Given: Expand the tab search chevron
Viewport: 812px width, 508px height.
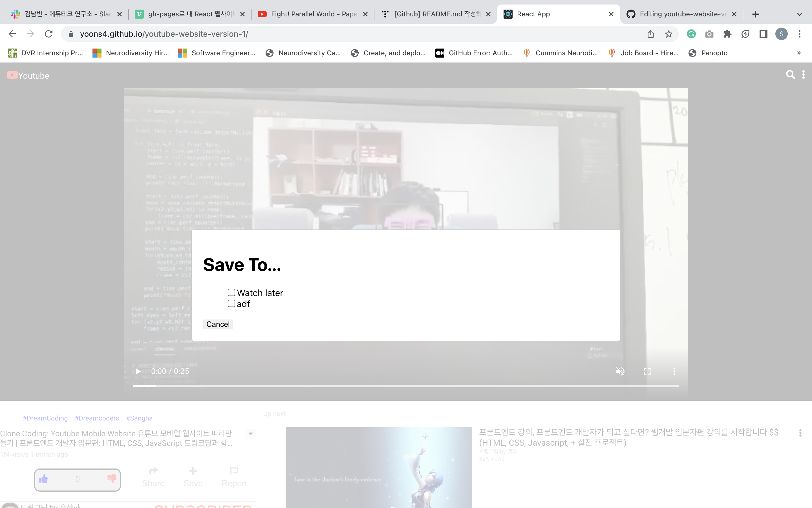Looking at the screenshot, I should click(x=800, y=14).
